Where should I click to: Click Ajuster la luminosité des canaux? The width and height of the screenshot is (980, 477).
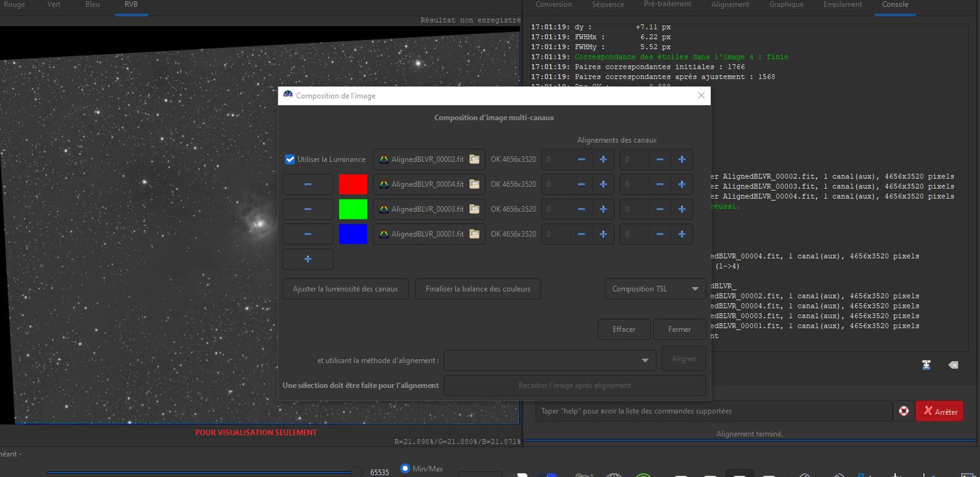pos(346,289)
